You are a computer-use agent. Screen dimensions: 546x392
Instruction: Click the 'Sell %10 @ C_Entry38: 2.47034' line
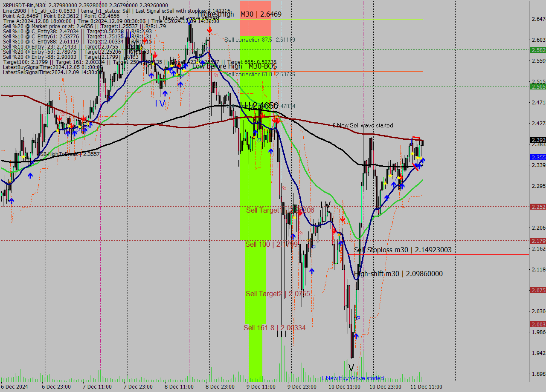(x=77, y=31)
